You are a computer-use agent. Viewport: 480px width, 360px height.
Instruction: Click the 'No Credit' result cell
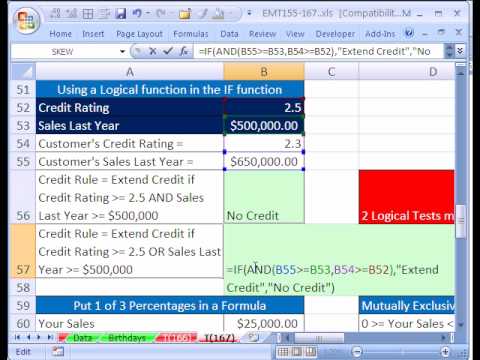click(x=264, y=197)
